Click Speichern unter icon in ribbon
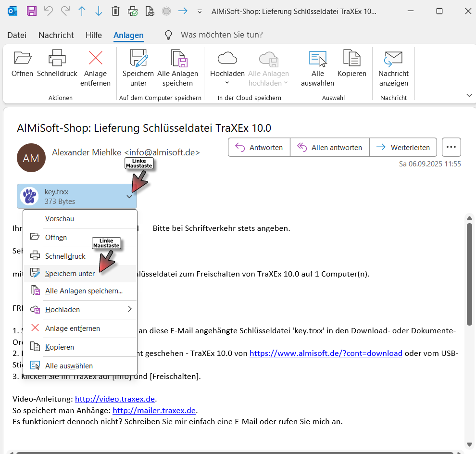This screenshot has height=454, width=476. (x=138, y=58)
